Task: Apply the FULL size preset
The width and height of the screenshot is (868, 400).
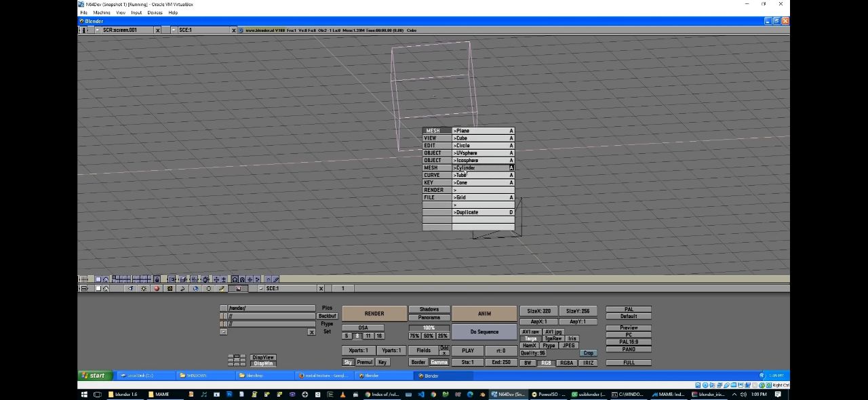Action: pos(629,363)
